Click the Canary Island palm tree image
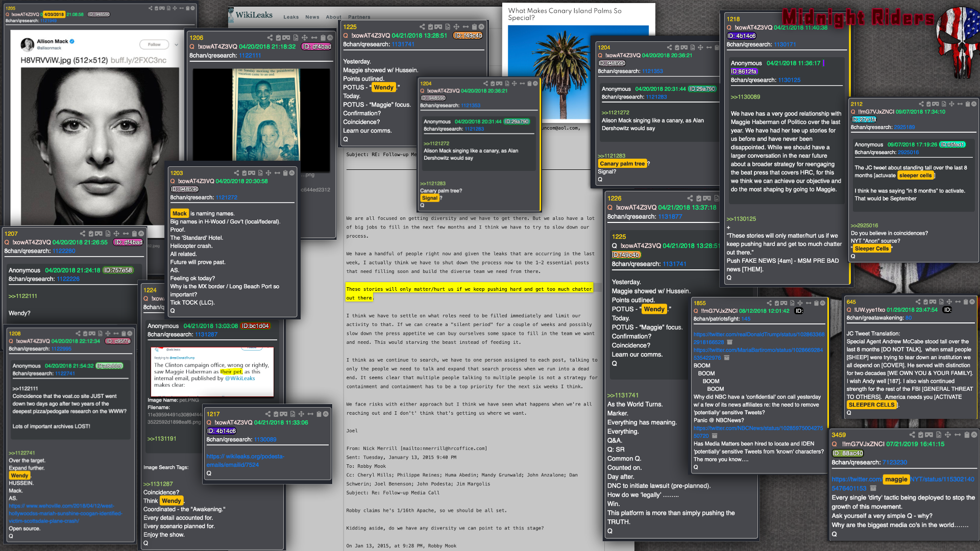980x551 pixels. pos(578,71)
